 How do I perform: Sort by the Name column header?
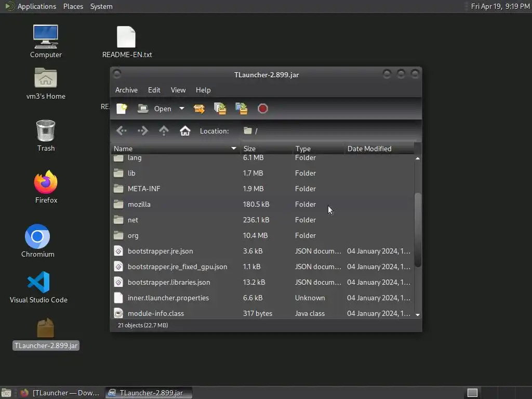176,149
